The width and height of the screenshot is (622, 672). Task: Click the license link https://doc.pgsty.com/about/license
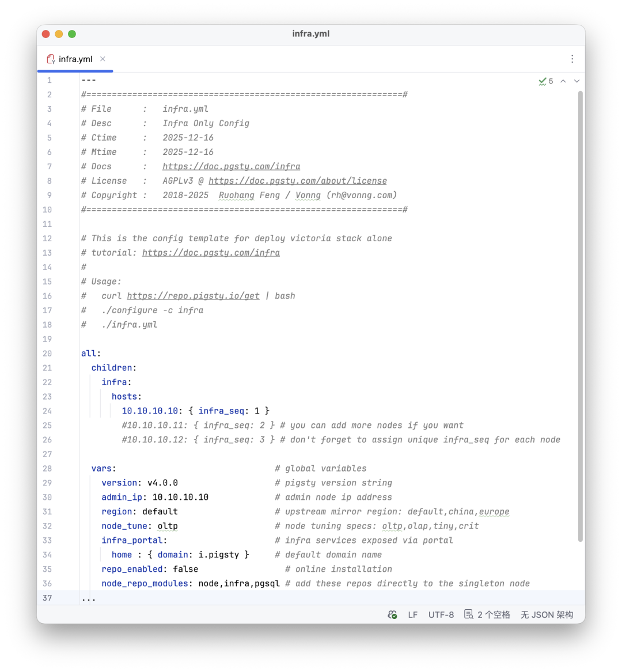298,180
